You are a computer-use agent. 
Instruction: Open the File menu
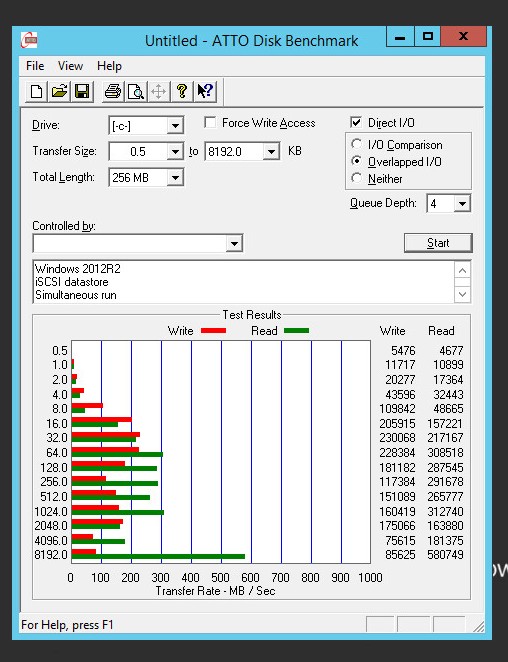point(35,66)
